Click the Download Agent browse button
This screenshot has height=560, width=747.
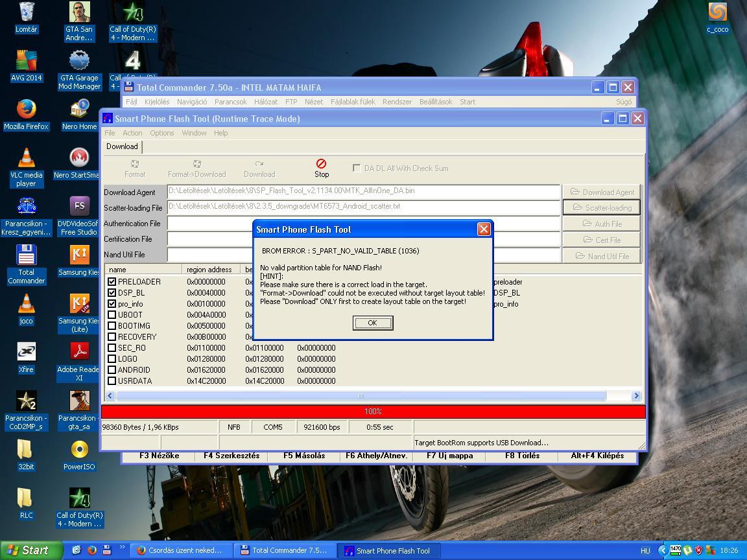(x=602, y=192)
